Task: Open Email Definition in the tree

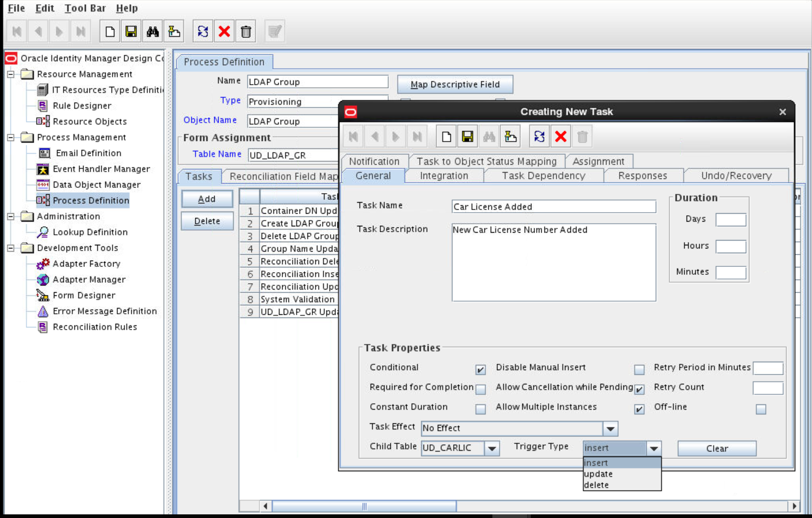Action: coord(88,153)
